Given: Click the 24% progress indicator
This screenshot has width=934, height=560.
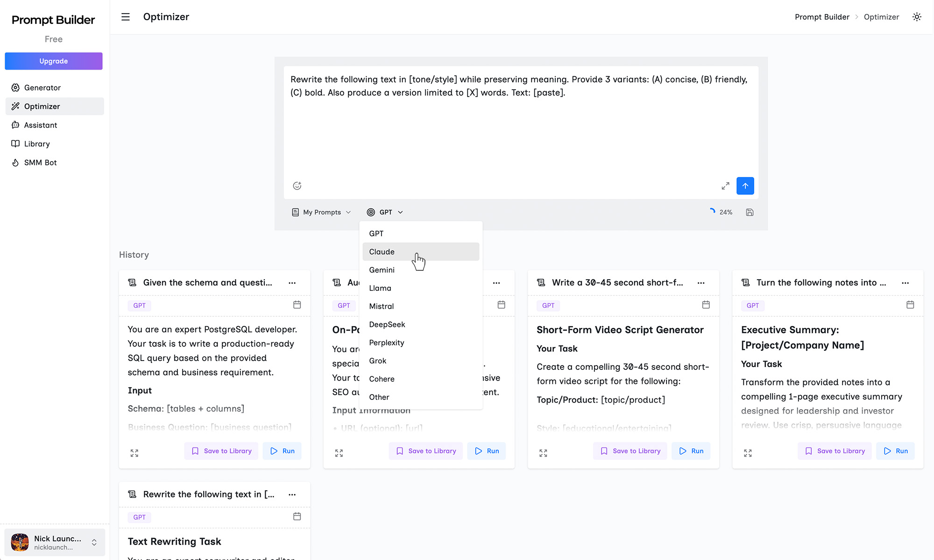Looking at the screenshot, I should (721, 212).
